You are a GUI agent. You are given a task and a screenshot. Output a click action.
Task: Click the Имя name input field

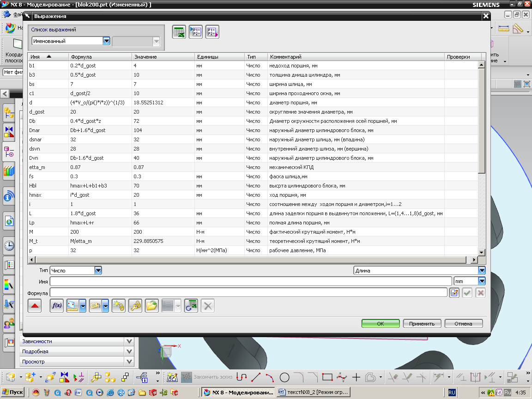tap(251, 281)
